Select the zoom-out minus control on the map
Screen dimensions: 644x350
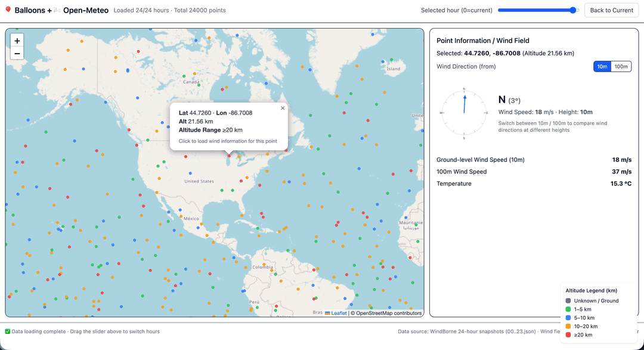17,53
